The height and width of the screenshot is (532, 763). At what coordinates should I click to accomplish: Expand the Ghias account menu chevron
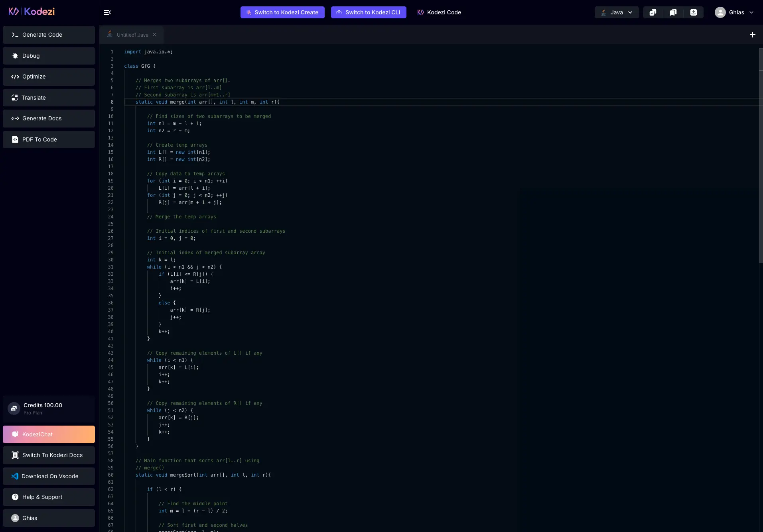pos(751,12)
